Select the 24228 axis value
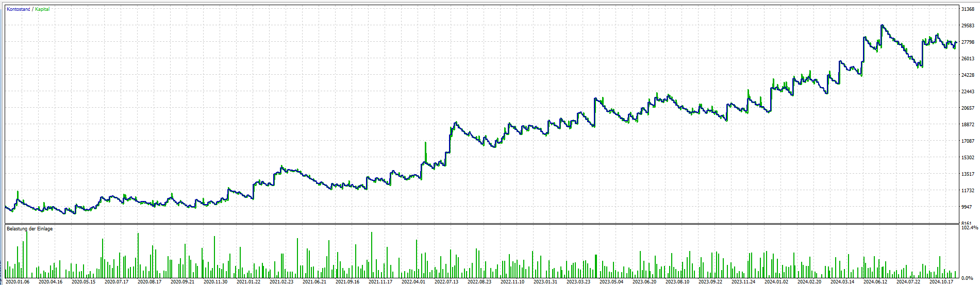Image resolution: width=980 pixels, height=285 pixels. pyautogui.click(x=968, y=75)
